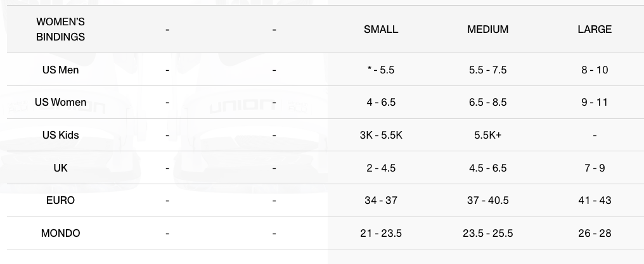Screen dimensions: 644x264
Task: Click the EURO row label
Action: [x=60, y=200]
